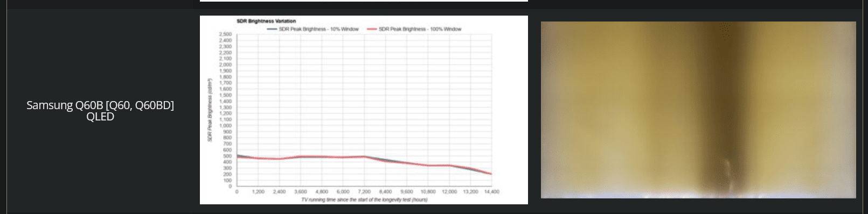Click the 2,500 brightness axis value

tap(225, 34)
